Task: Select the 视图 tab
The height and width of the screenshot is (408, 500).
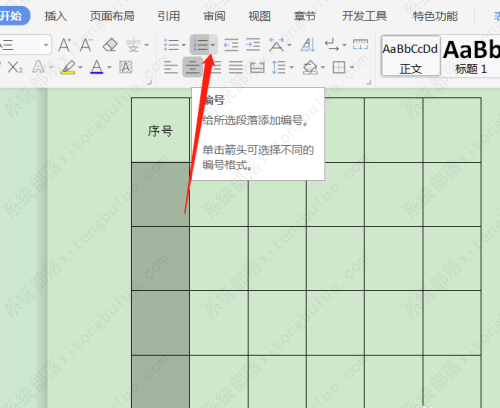Action: click(259, 16)
